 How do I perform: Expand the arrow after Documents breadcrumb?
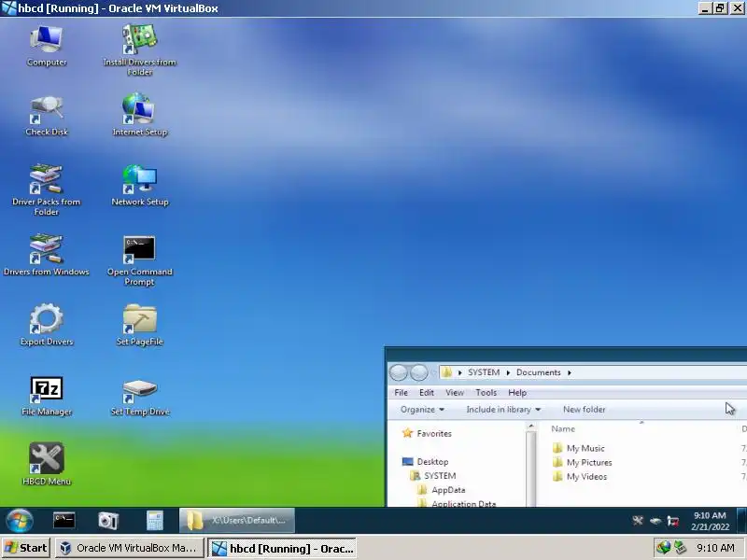click(x=570, y=372)
